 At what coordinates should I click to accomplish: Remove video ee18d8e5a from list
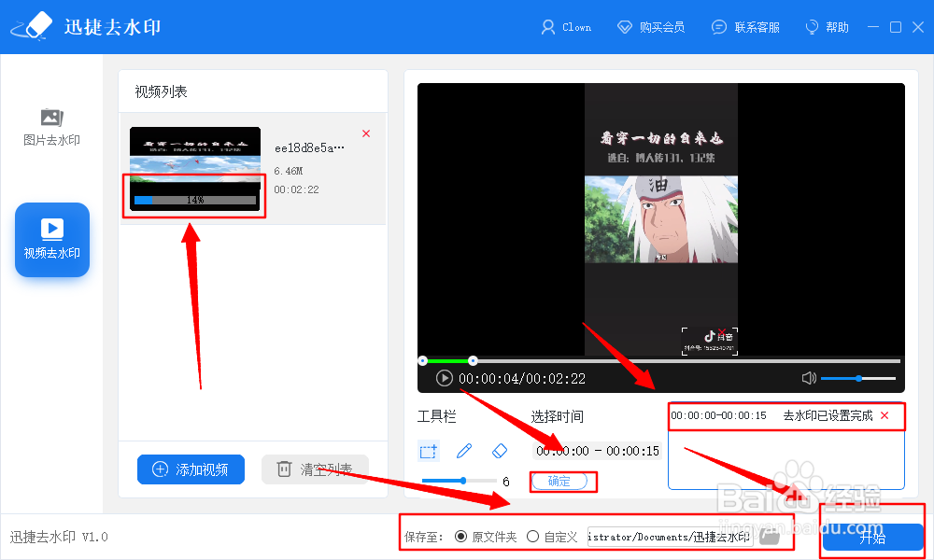tap(366, 133)
